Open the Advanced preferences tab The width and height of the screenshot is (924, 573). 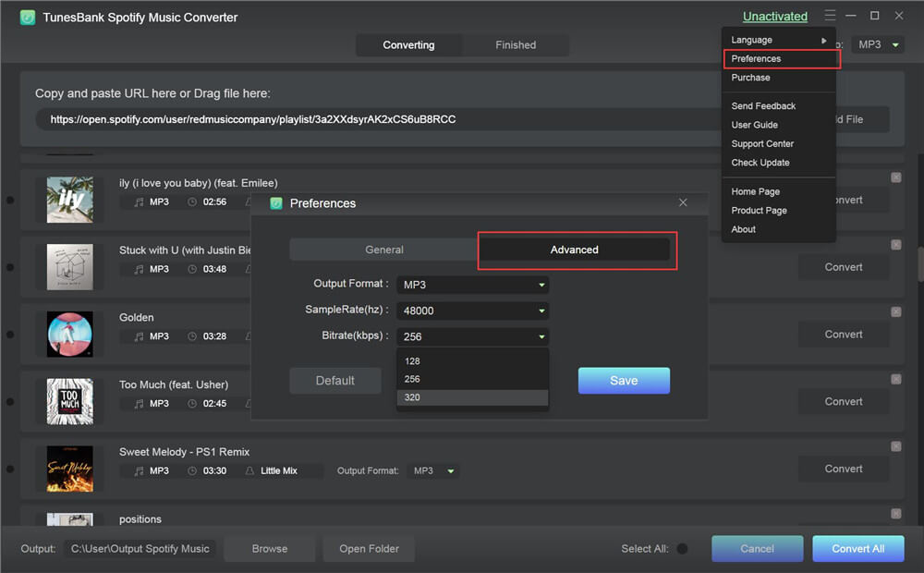click(575, 250)
